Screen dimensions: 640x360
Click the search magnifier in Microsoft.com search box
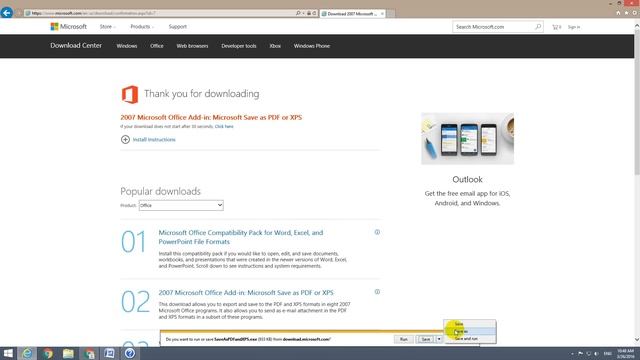[x=538, y=27]
